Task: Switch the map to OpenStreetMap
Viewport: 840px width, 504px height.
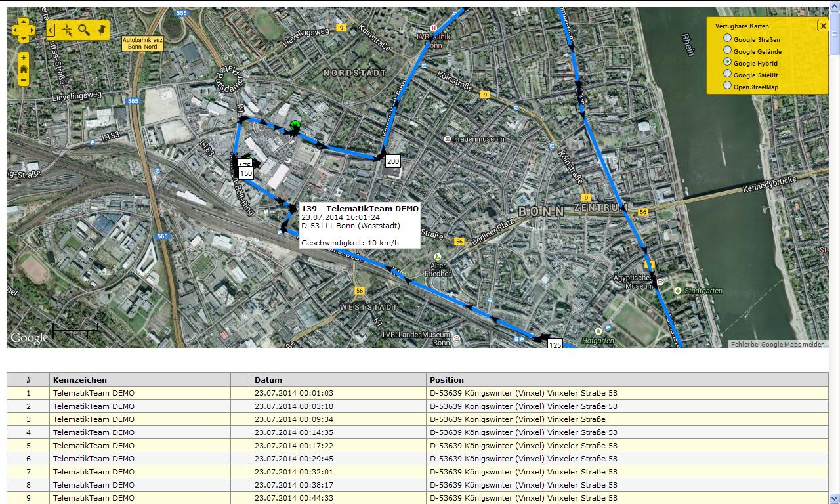Action: (727, 86)
